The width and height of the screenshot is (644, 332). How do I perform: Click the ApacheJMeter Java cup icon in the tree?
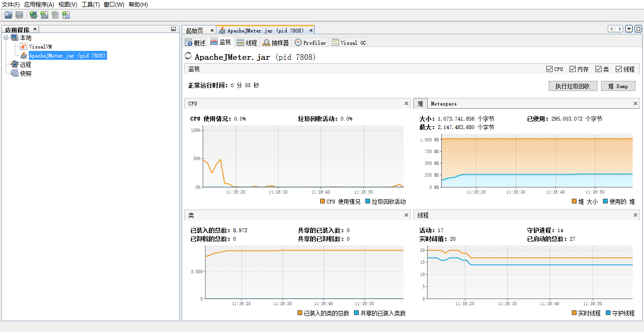[x=24, y=56]
